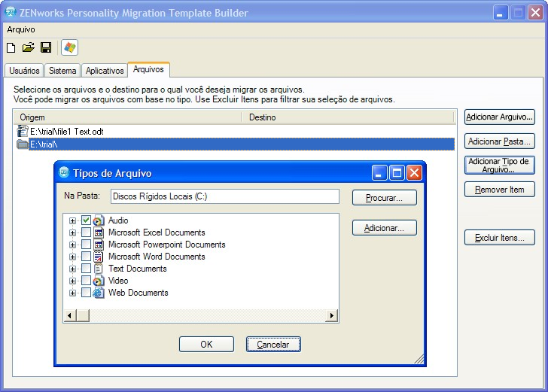Click the Adicionar Arquivo button
The width and height of the screenshot is (548, 392).
pyautogui.click(x=499, y=117)
